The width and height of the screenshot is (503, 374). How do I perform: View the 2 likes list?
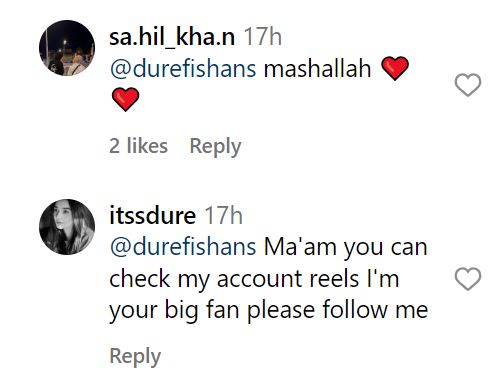coord(138,146)
